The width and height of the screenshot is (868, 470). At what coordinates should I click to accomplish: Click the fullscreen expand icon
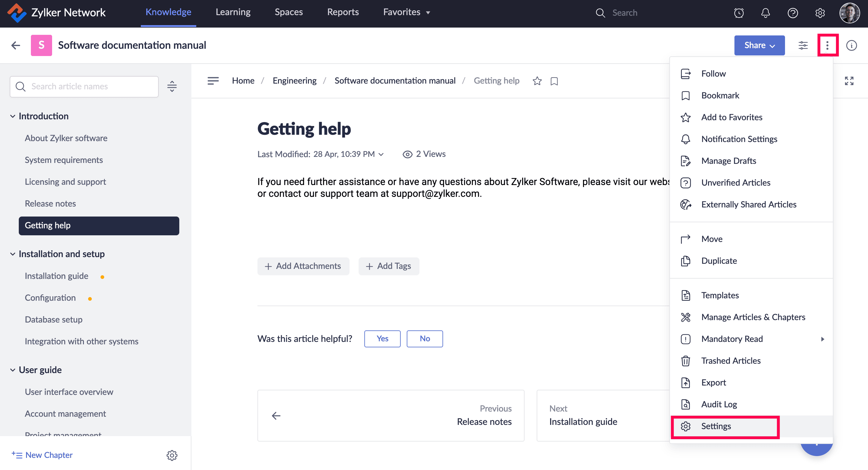(x=849, y=81)
